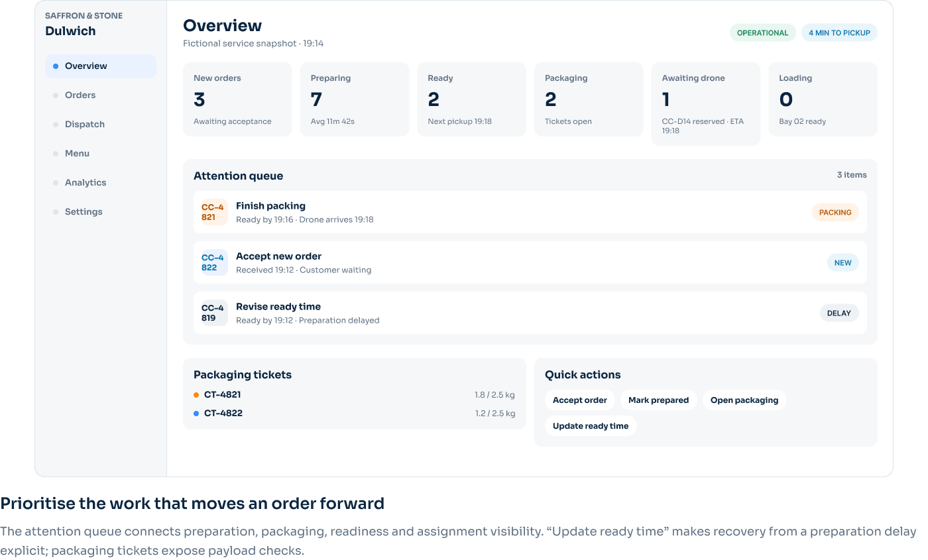
Task: Open the New orders stat card
Action: tap(237, 99)
